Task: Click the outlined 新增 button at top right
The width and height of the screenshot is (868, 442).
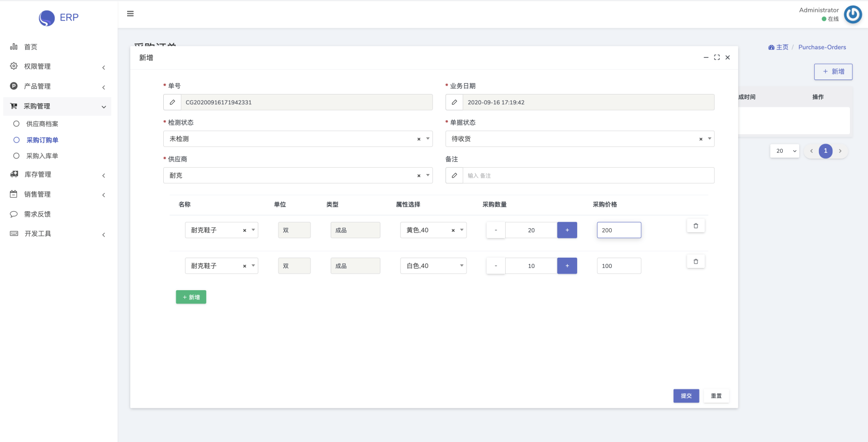Action: (833, 72)
